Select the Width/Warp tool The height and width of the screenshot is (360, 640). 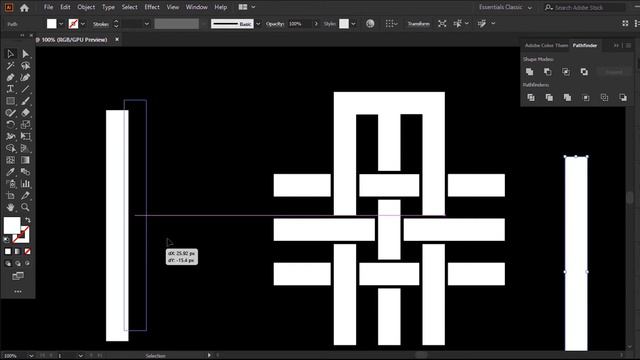(x=11, y=136)
